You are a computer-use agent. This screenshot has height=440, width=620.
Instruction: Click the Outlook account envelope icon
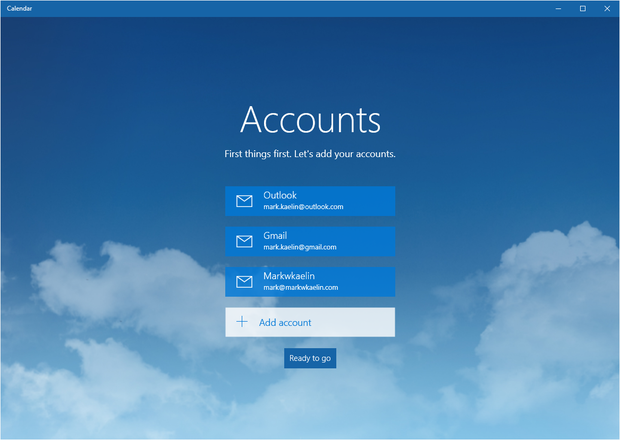coord(244,201)
